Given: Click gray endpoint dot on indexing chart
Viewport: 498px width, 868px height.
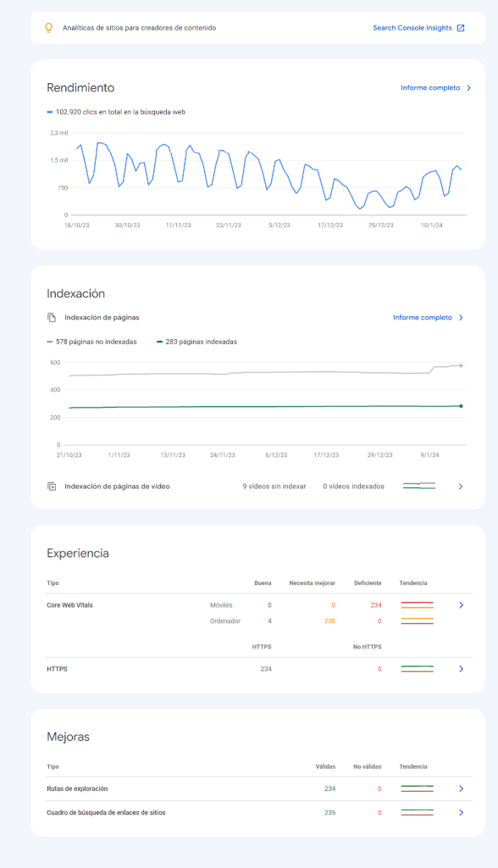Looking at the screenshot, I should [461, 365].
